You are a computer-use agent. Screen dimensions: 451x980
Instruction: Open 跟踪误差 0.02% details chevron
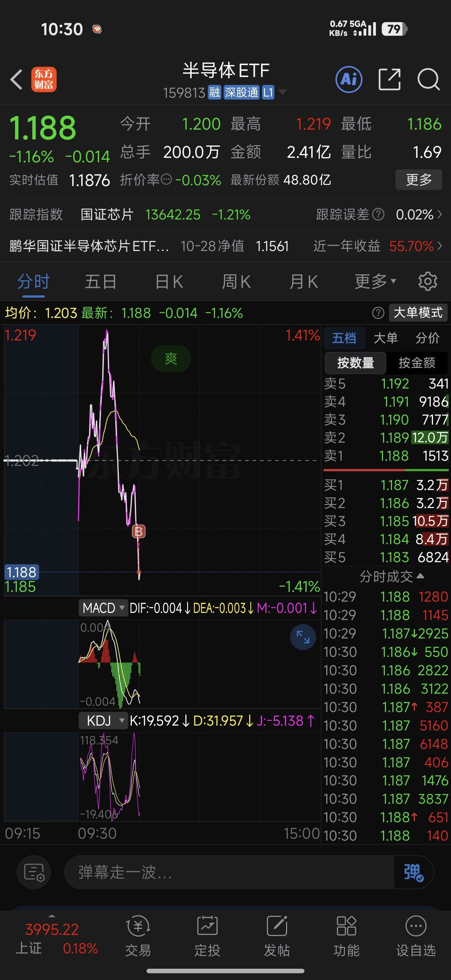pyautogui.click(x=440, y=215)
